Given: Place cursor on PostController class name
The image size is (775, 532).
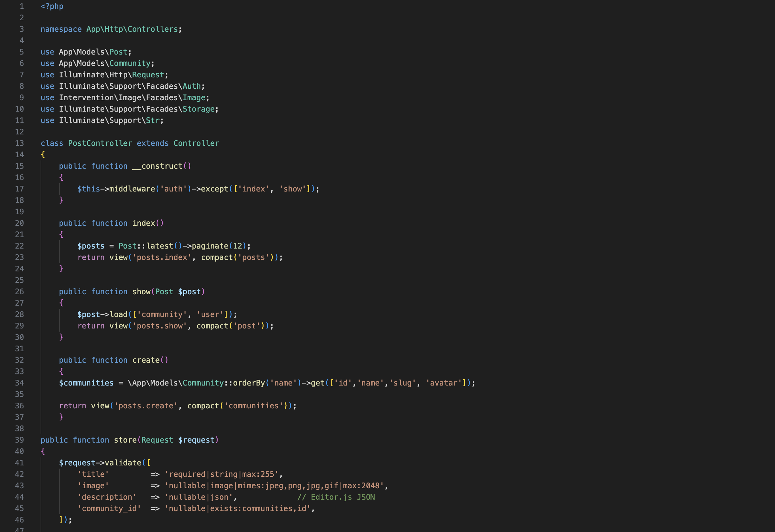Looking at the screenshot, I should (x=100, y=143).
